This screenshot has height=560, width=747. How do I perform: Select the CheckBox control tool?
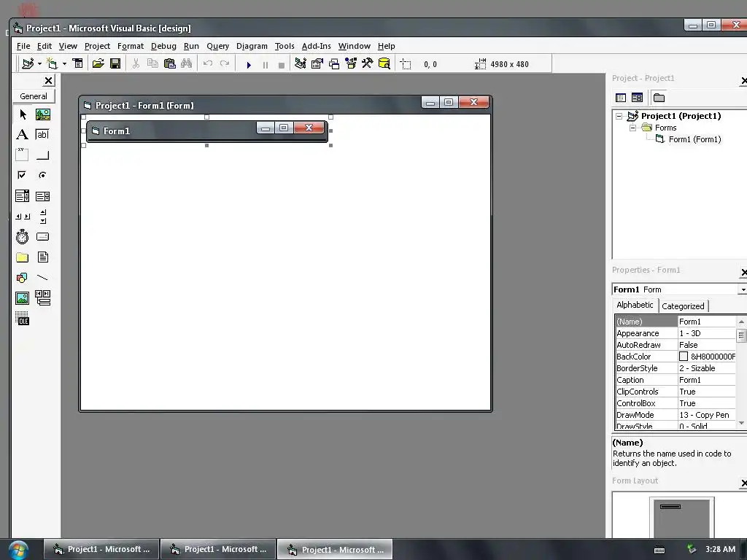coord(23,175)
